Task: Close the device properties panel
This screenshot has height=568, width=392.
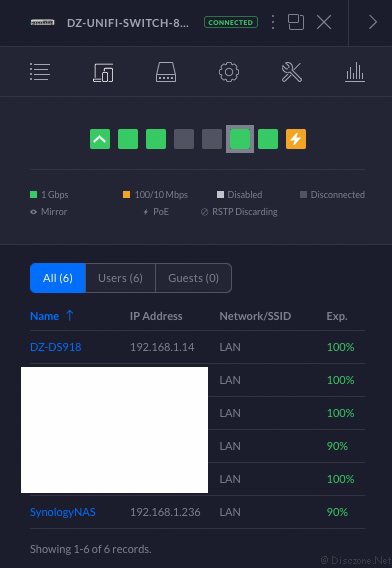Action: point(324,22)
